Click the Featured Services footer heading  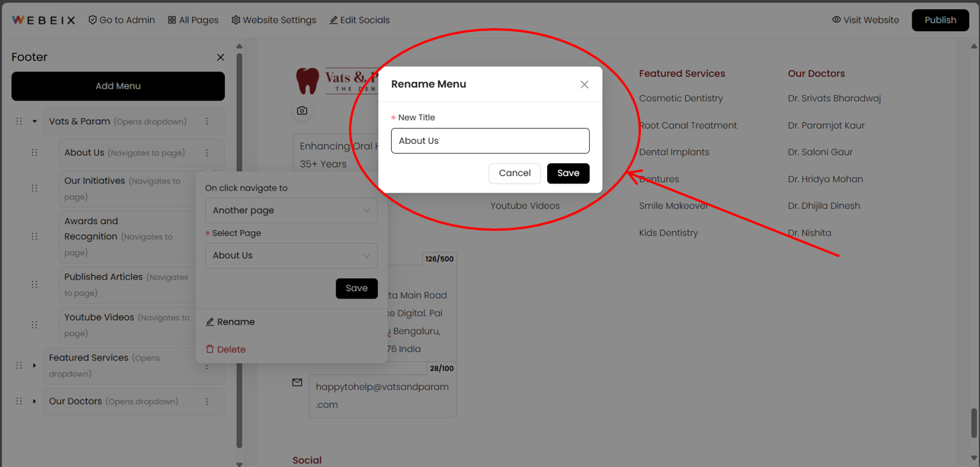(x=682, y=74)
